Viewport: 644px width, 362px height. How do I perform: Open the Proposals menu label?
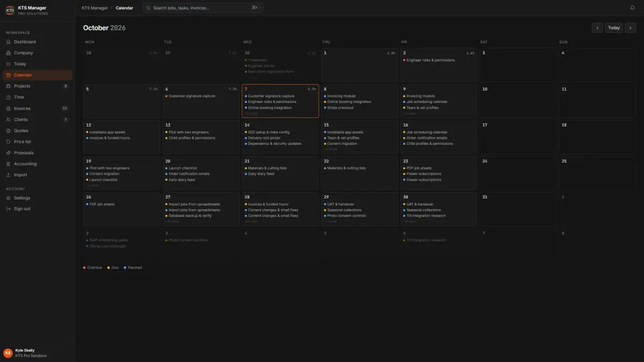click(24, 153)
